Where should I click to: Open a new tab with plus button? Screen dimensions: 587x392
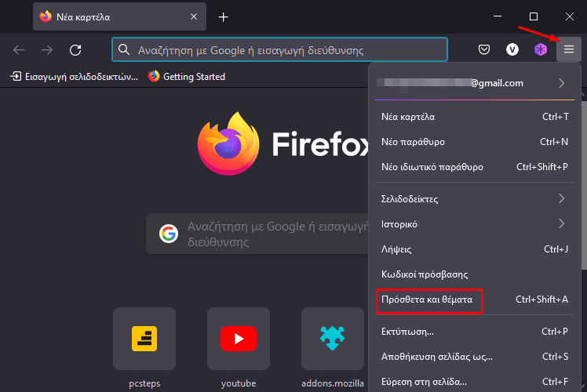tap(223, 16)
